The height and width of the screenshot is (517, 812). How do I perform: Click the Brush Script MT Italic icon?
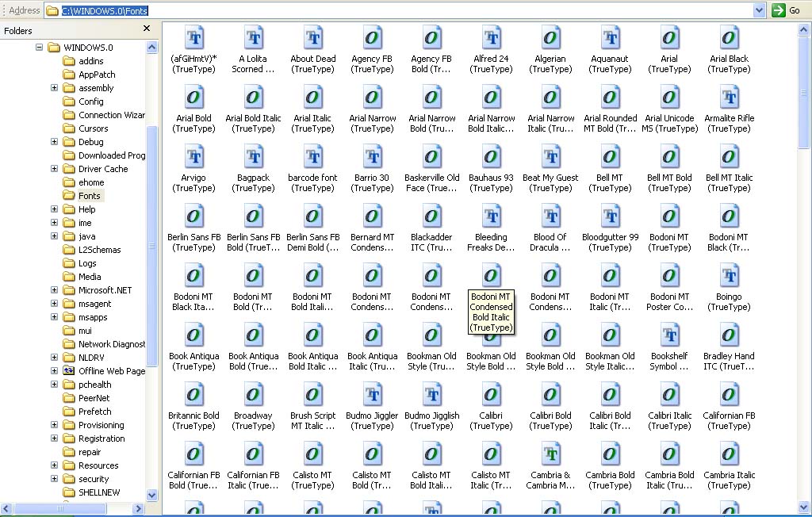312,395
